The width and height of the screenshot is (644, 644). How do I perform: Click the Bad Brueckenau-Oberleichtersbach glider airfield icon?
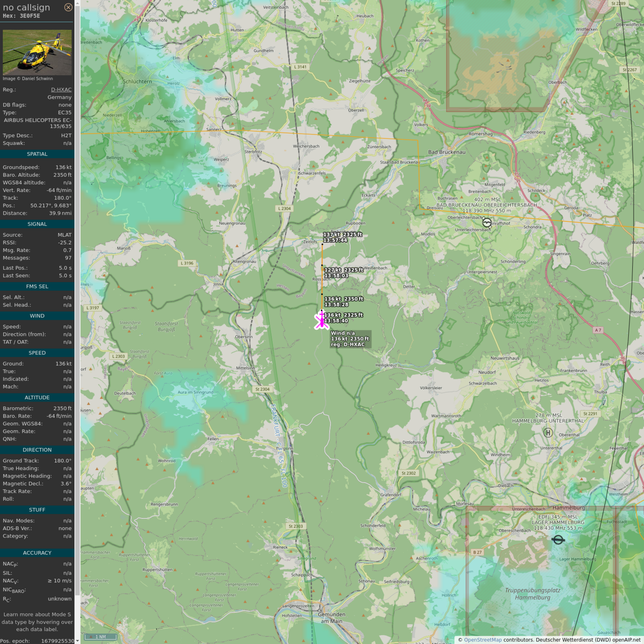click(487, 222)
